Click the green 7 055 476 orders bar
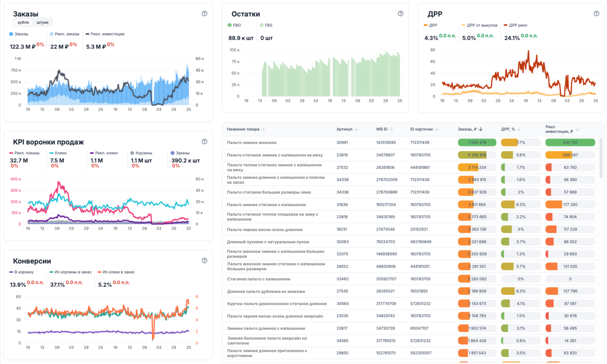The height and width of the screenshot is (364, 607). 477,143
